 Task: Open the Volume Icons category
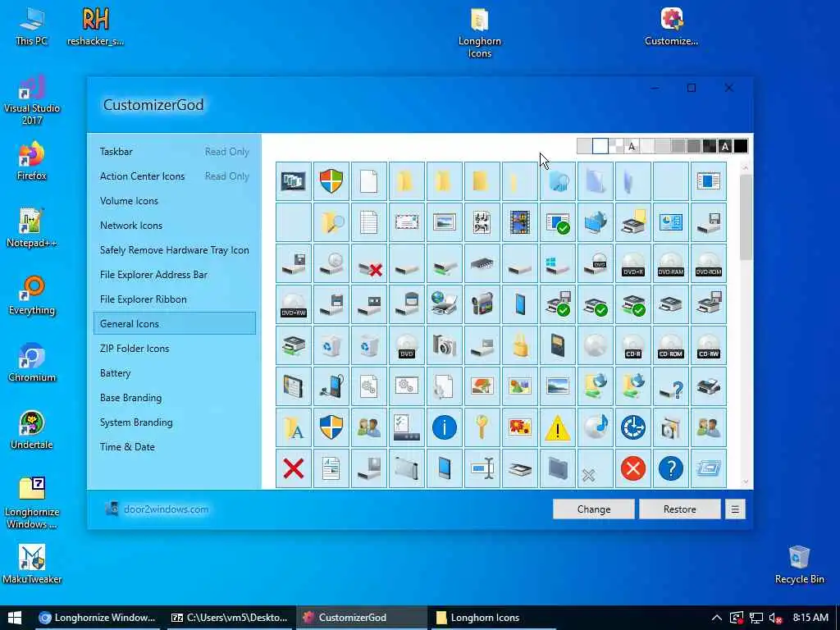coord(174,201)
